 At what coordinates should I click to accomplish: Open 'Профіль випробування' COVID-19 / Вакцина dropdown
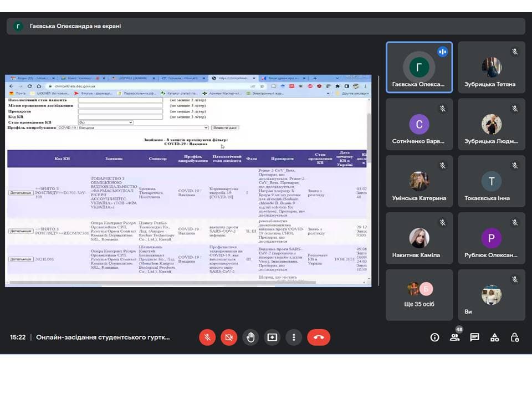pyautogui.click(x=132, y=127)
